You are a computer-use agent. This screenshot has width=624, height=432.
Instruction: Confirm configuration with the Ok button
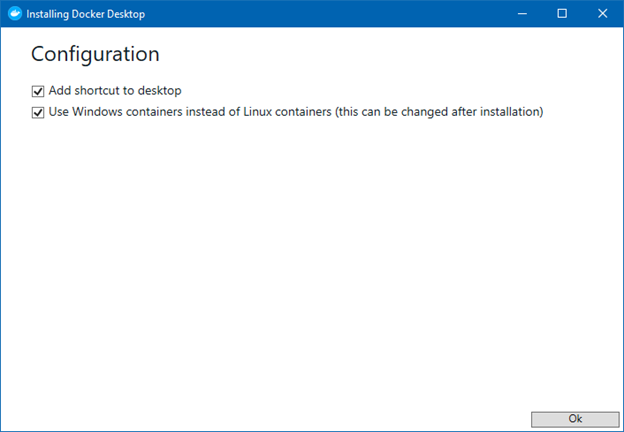[575, 419]
